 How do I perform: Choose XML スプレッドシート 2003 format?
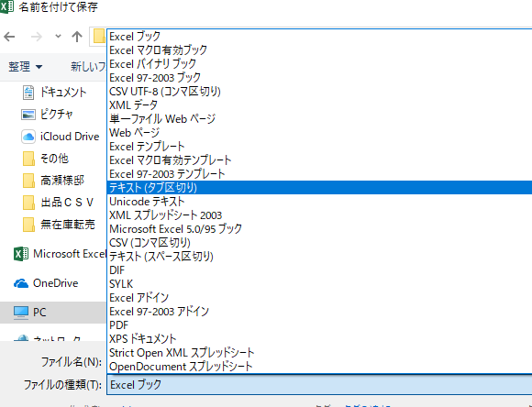pyautogui.click(x=319, y=215)
